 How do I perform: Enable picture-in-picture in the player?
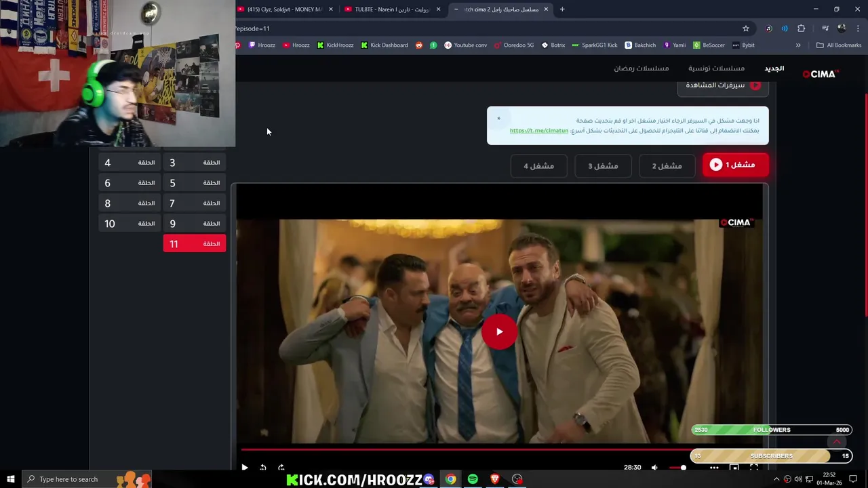click(x=734, y=467)
